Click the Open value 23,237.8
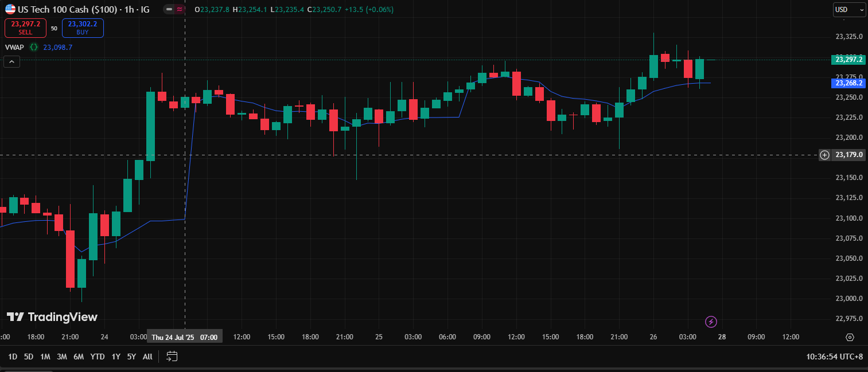 pos(215,10)
